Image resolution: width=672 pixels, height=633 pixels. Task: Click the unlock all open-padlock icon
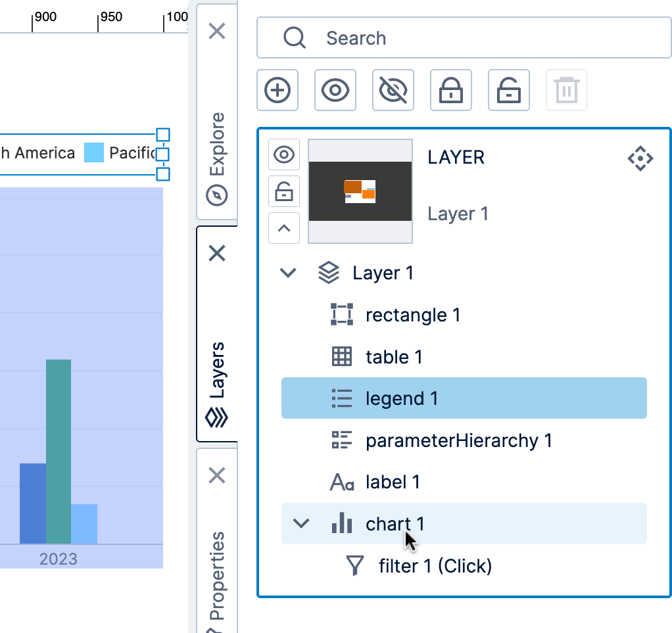509,90
